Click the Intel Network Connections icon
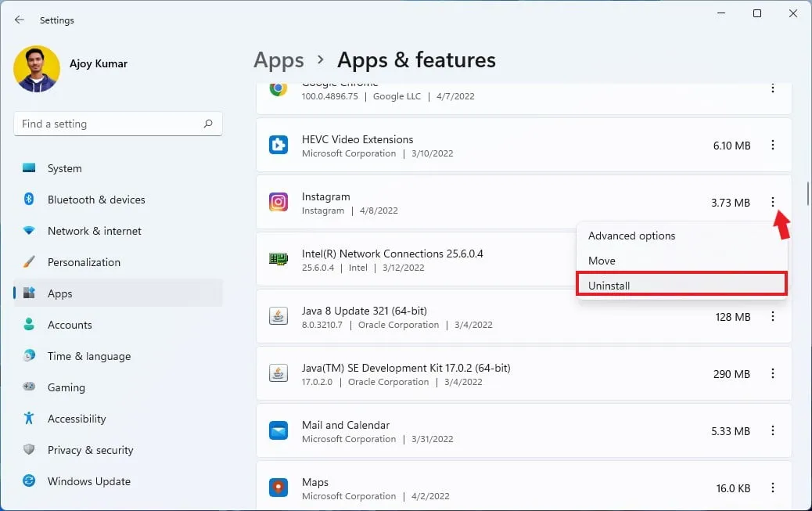812x511 pixels. click(x=278, y=260)
